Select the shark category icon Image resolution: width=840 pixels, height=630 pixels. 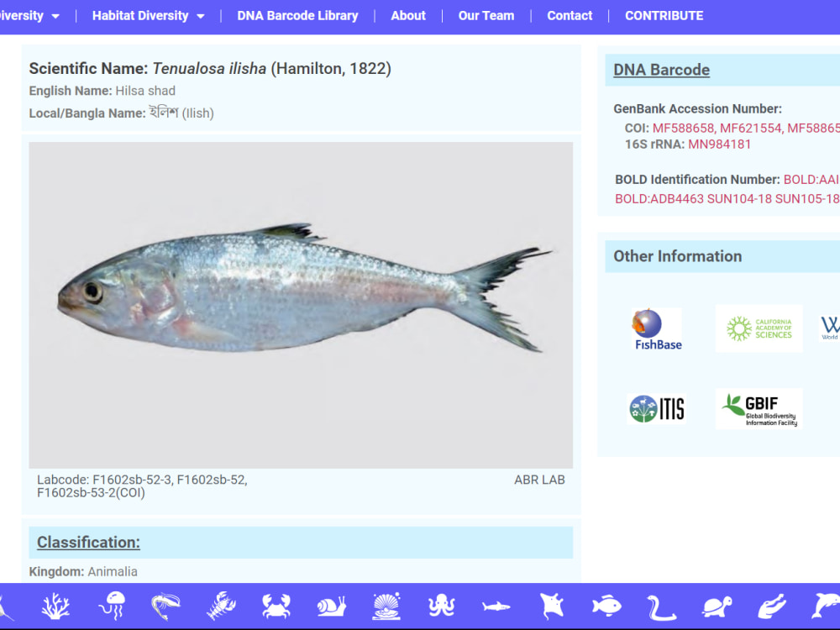496,606
